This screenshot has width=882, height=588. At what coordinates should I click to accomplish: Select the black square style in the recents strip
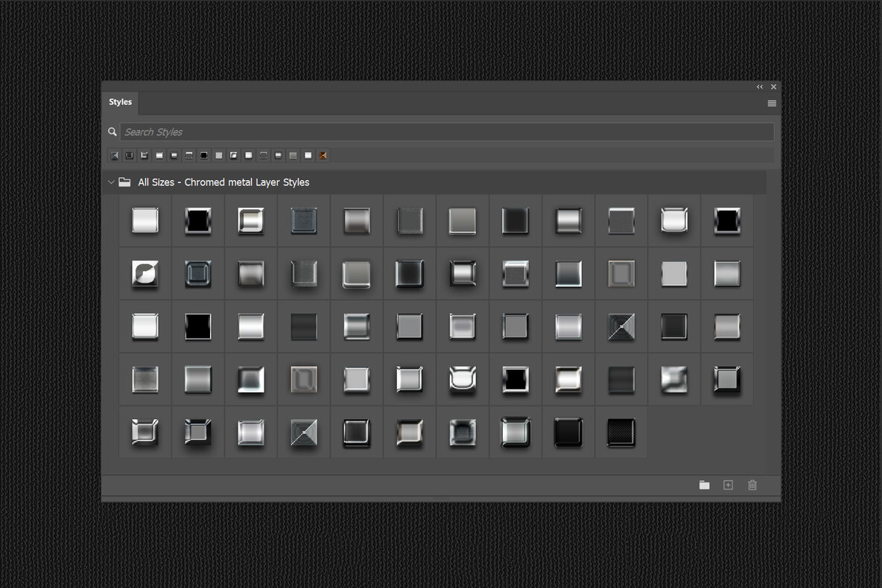pos(203,156)
